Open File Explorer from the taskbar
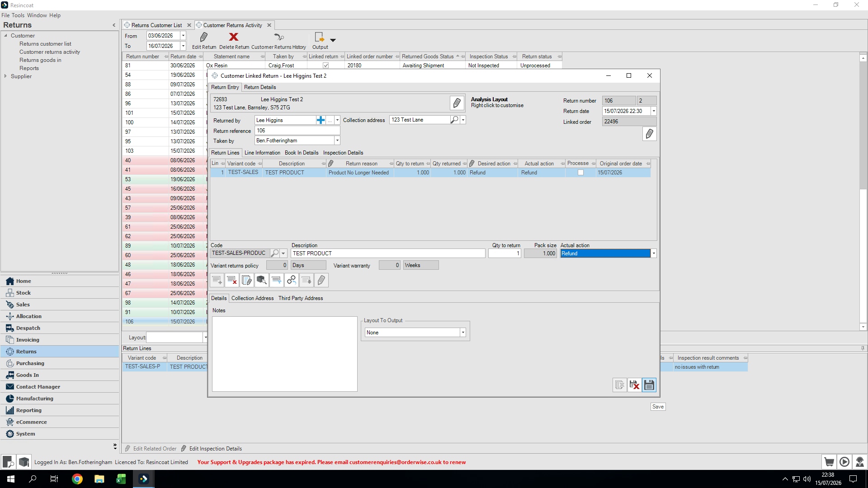 [x=99, y=479]
